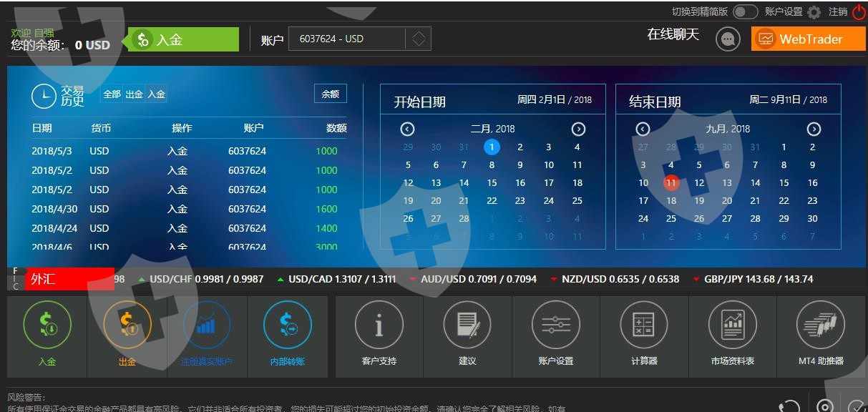Select day 11 highlighted in September calendar
The image size is (868, 412).
670,182
